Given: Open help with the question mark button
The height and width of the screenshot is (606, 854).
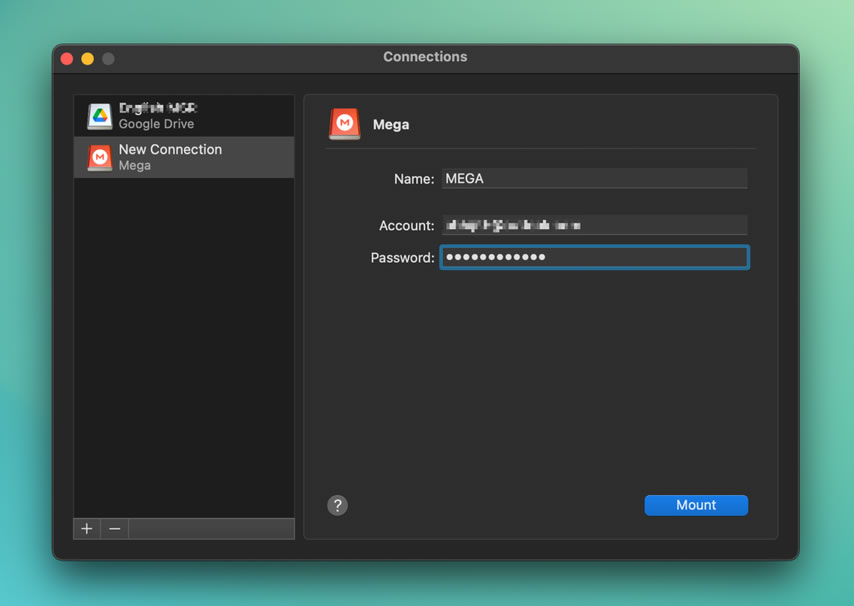Looking at the screenshot, I should click(338, 505).
